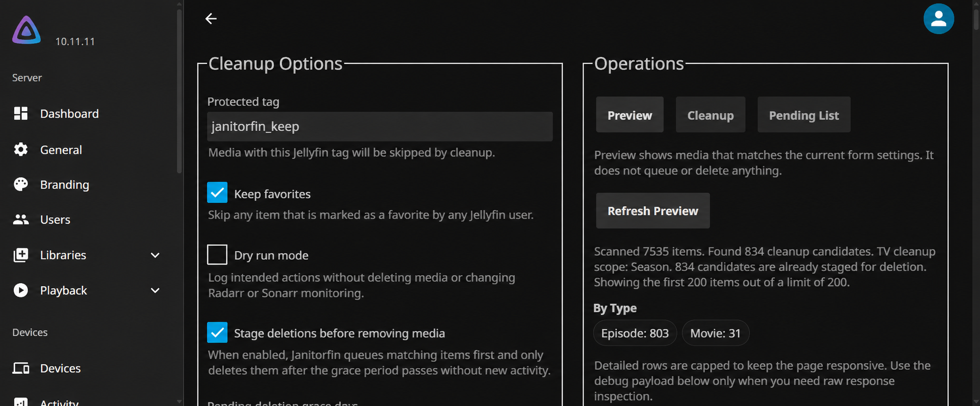Viewport: 980px width, 406px height.
Task: Open the Pending List button
Action: click(x=804, y=115)
